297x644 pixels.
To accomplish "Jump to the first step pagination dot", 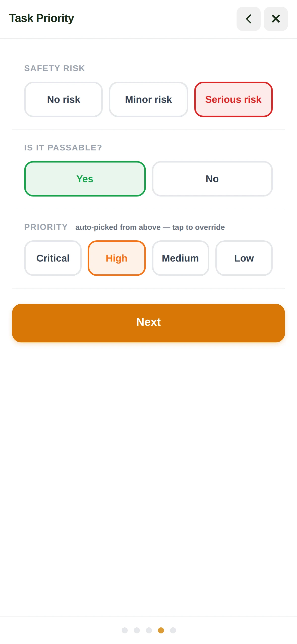I will point(125,630).
